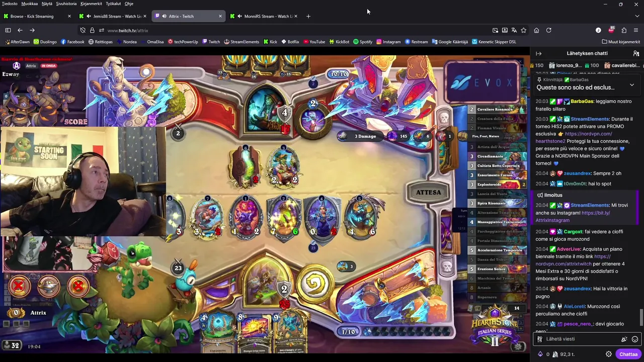Go forward with the browser forward arrow
This screenshot has height=362, width=644.
pyautogui.click(x=32, y=30)
